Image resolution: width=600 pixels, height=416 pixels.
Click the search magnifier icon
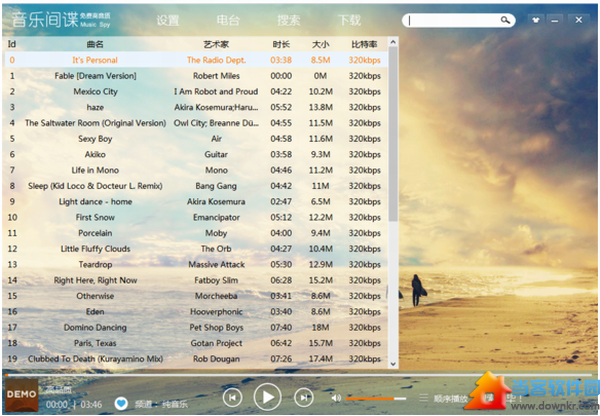505,20
